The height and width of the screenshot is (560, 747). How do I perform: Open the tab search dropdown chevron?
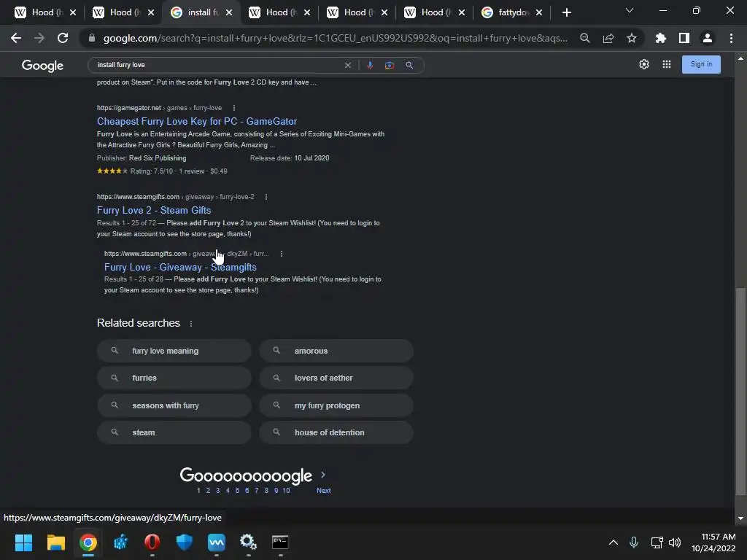[x=630, y=10]
